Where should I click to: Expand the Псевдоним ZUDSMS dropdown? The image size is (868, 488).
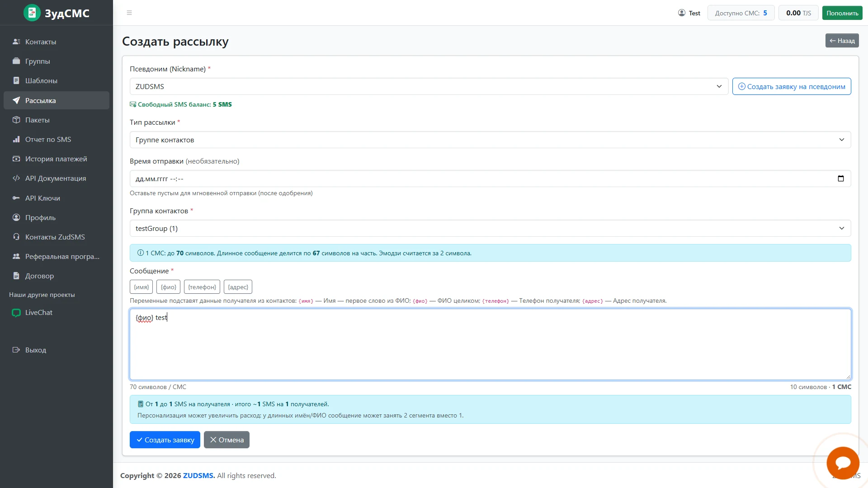(x=429, y=86)
